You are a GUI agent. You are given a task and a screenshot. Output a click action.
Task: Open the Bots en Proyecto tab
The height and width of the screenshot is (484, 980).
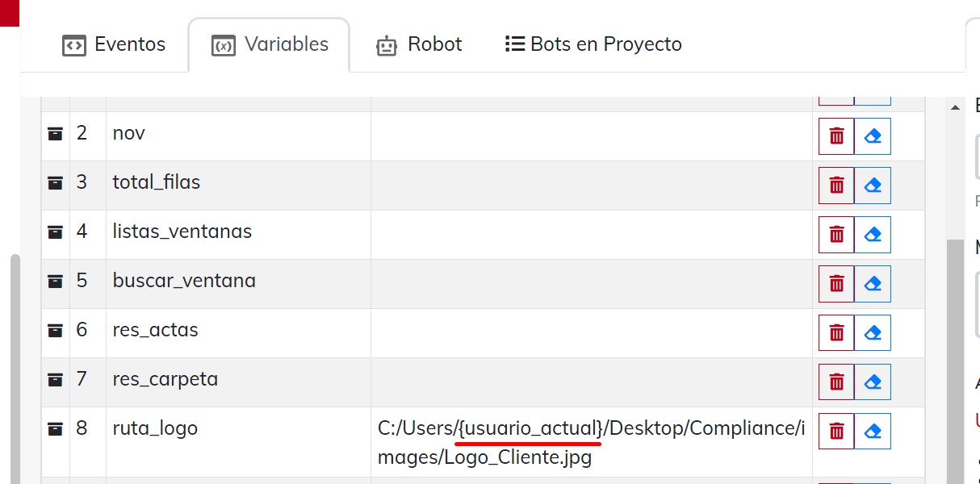[x=593, y=44]
